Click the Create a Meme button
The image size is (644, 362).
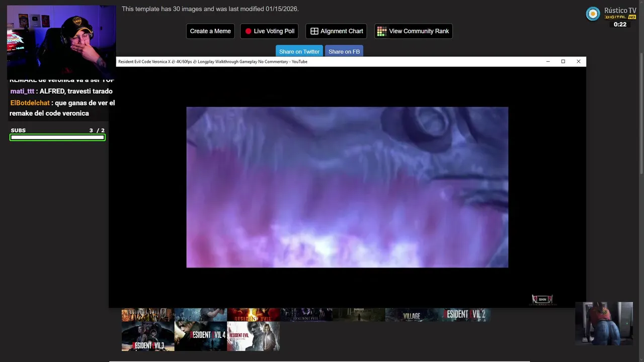tap(210, 31)
